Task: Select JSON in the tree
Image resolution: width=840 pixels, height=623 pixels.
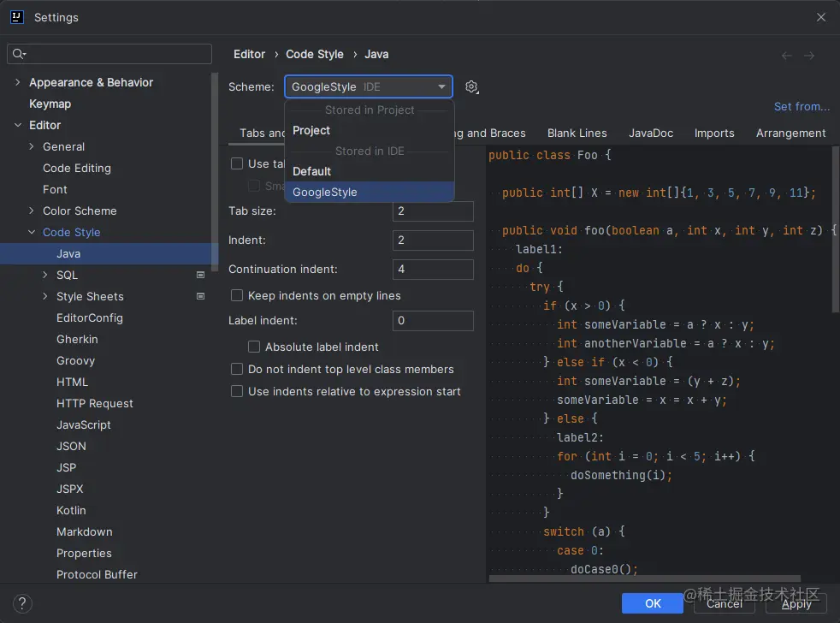Action: click(x=71, y=446)
